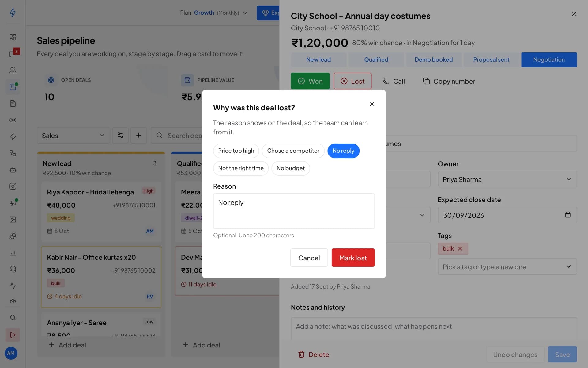
Task: Select the 'Price too high' reason chip
Action: coord(236,151)
